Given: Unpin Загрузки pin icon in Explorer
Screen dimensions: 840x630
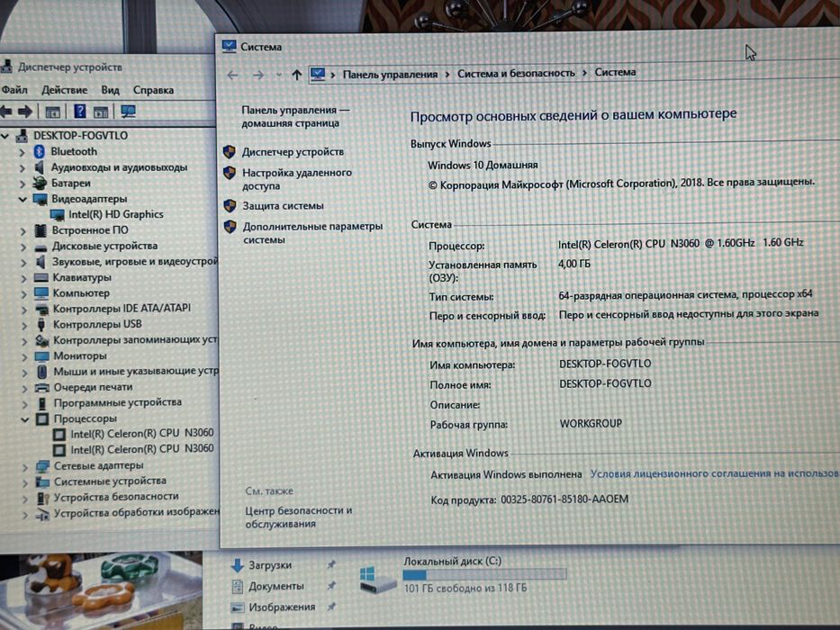Looking at the screenshot, I should (331, 564).
